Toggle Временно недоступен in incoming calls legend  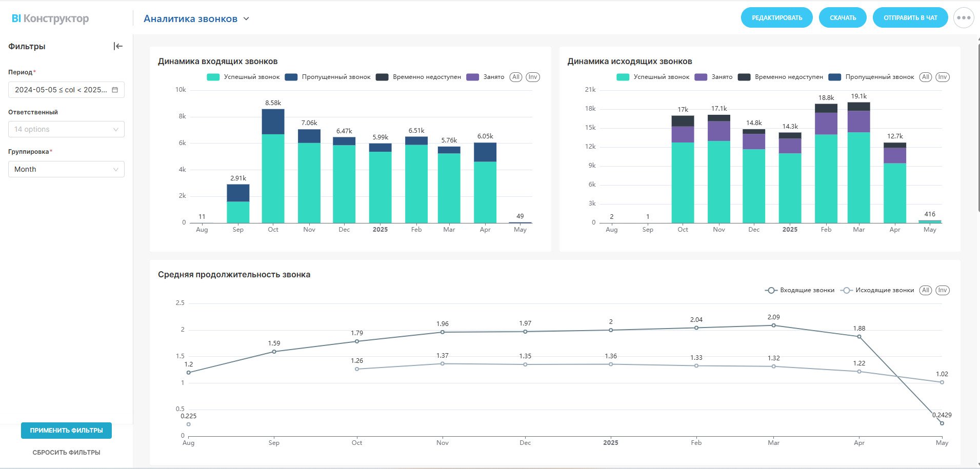pyautogui.click(x=418, y=77)
